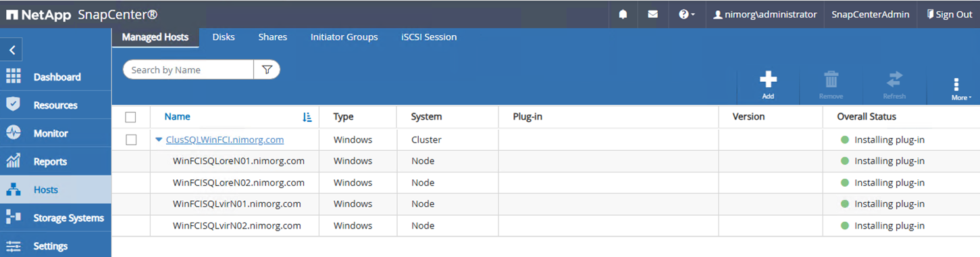The image size is (980, 257).
Task: Select the WinFCISQLvirN02.nimorg.com node row
Action: click(546, 225)
